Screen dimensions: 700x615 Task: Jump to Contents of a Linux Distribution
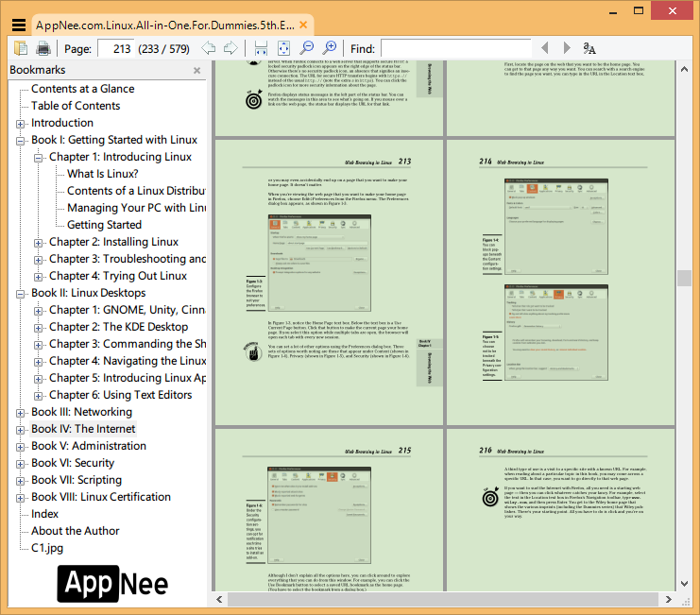(x=136, y=191)
